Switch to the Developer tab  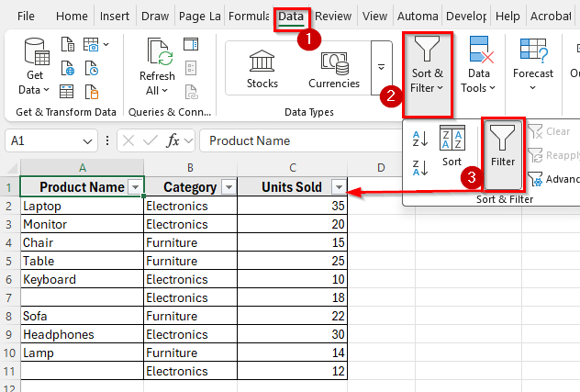[x=466, y=17]
